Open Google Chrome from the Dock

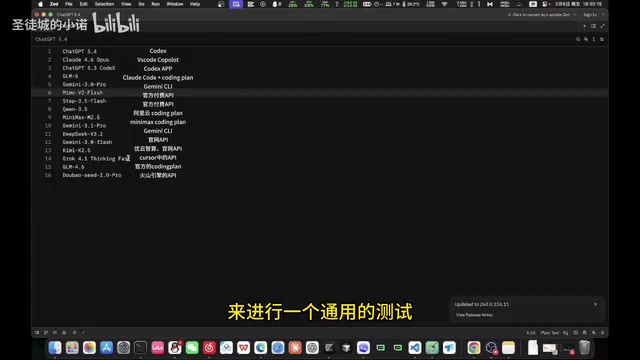tap(474, 348)
